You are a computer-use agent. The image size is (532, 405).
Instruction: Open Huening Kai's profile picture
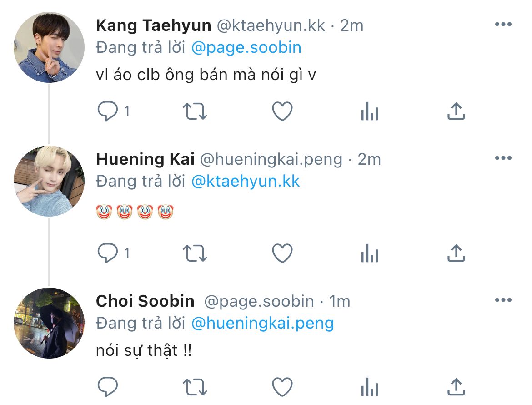(49, 181)
